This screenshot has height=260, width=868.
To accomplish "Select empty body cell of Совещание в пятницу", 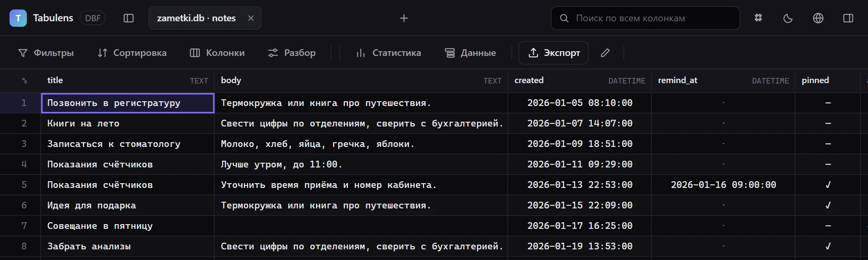I will point(361,226).
